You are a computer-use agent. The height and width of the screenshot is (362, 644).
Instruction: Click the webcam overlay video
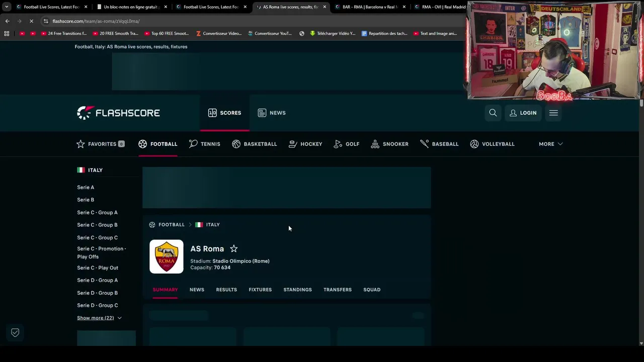(x=554, y=51)
